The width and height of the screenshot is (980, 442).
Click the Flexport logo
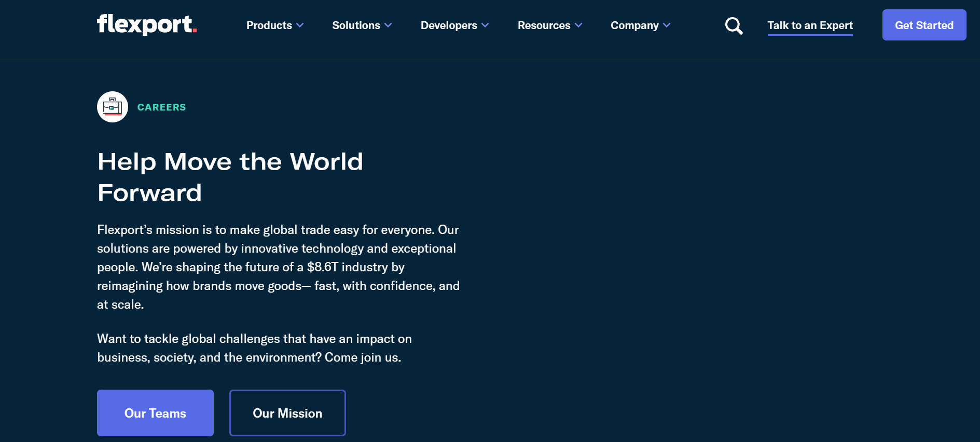(147, 24)
